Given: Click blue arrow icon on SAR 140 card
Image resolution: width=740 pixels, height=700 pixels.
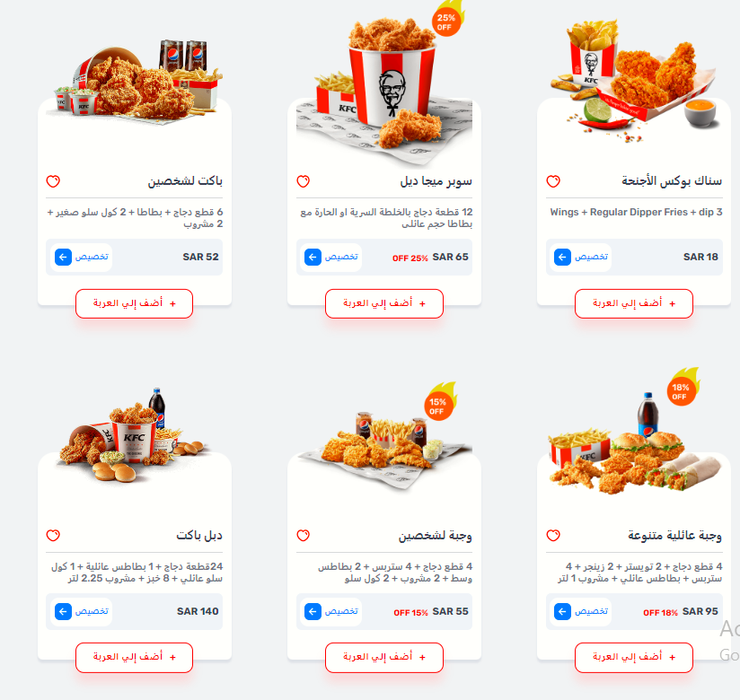Looking at the screenshot, I should [63, 611].
